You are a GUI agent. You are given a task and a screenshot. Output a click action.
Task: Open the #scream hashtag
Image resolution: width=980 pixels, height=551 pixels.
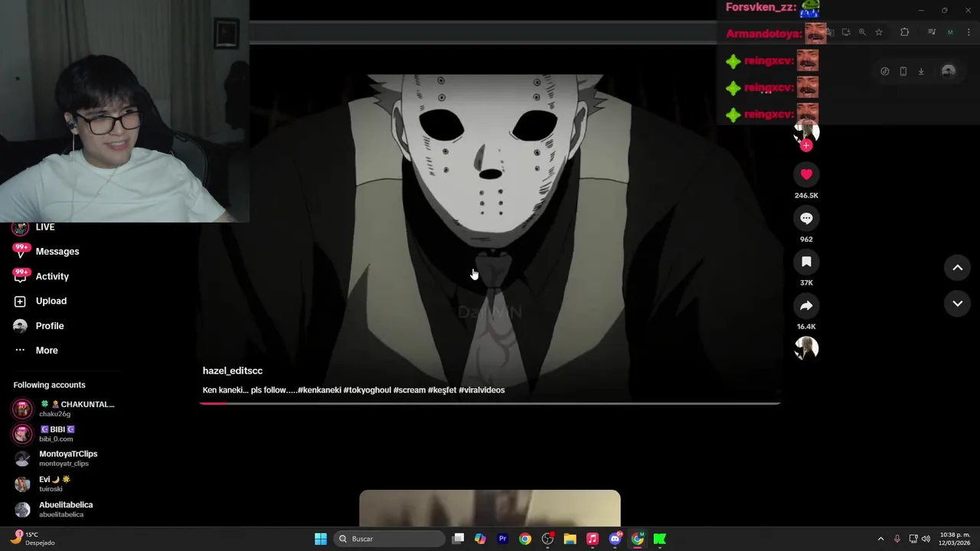pyautogui.click(x=410, y=390)
